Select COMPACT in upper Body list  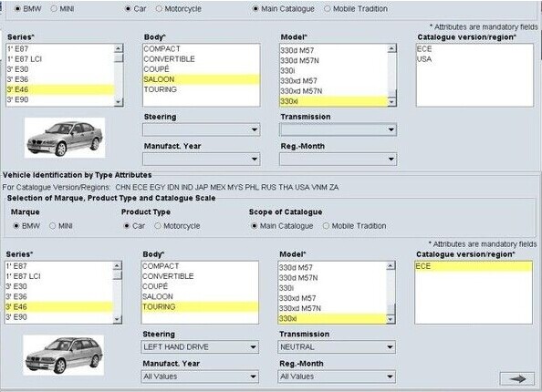coord(201,49)
